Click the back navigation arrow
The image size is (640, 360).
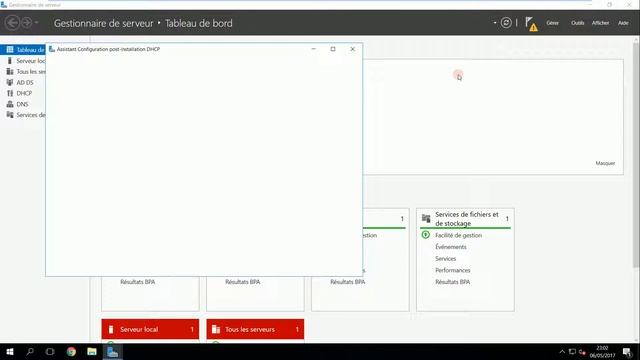[x=12, y=23]
